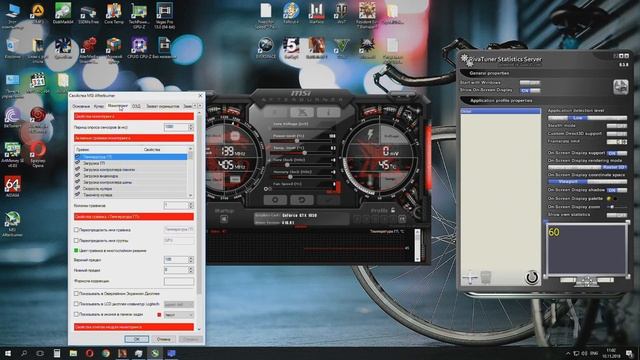Click the Memory Clock slider in Afterburner
The image size is (640, 360).
[302, 177]
